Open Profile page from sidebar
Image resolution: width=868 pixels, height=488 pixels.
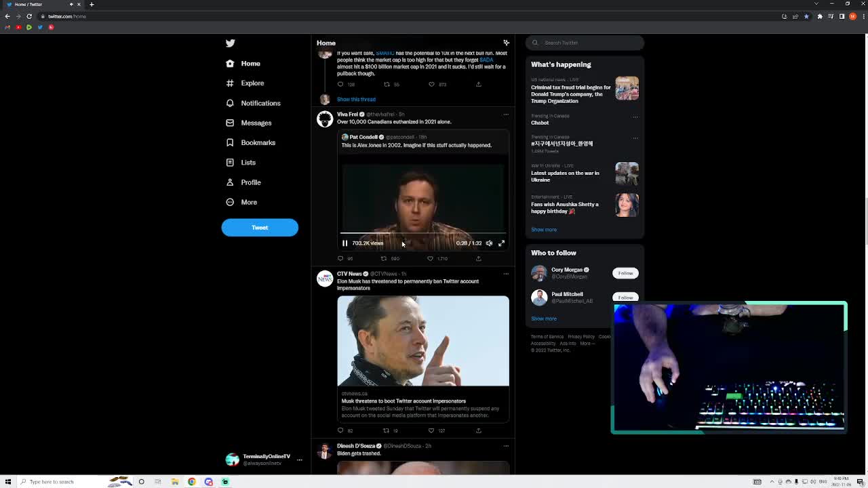click(243, 182)
